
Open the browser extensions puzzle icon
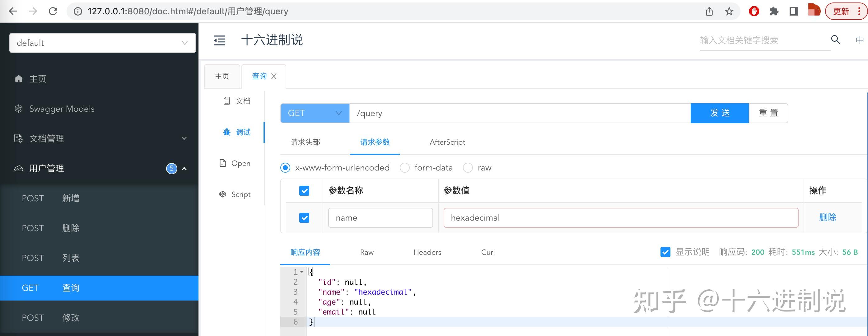click(774, 12)
